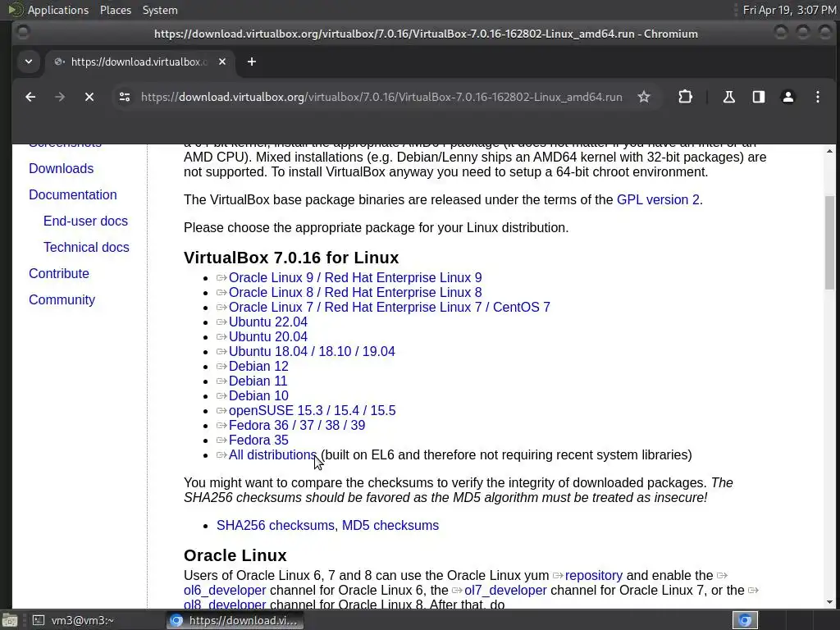Download the Fedora 35 package
This screenshot has width=840, height=630.
click(x=258, y=441)
